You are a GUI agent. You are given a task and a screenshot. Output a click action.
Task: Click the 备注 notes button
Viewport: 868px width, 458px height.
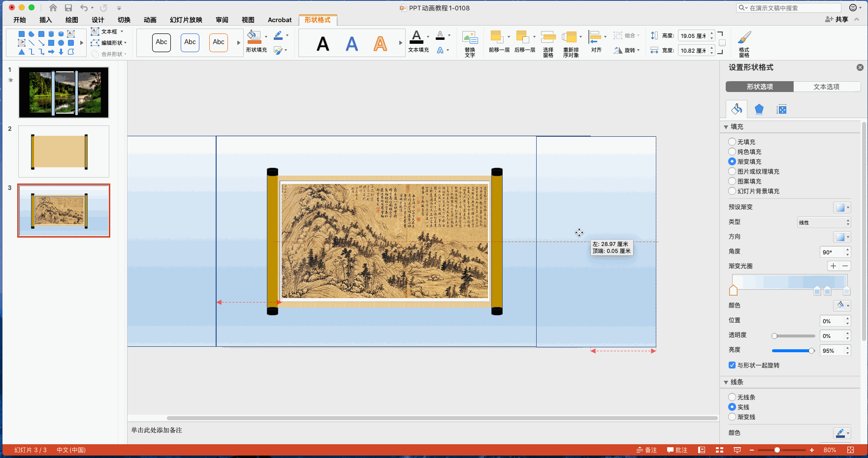(646, 450)
